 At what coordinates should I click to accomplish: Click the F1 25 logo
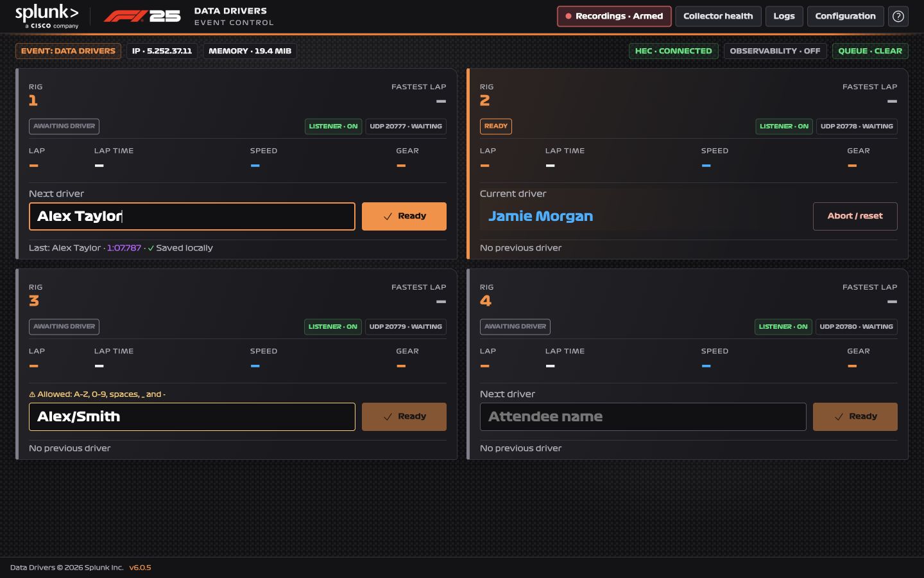(x=142, y=16)
